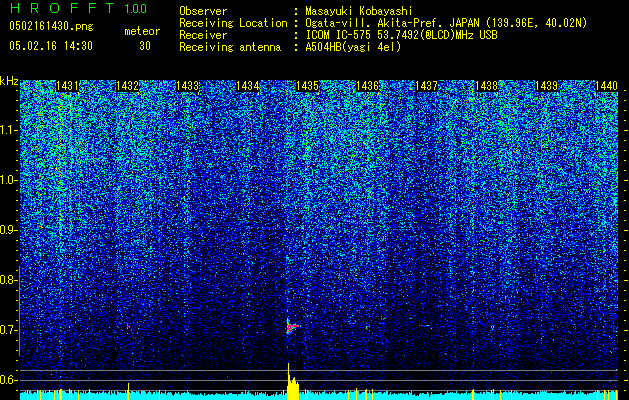Click the kHz axis unit label

9,81
